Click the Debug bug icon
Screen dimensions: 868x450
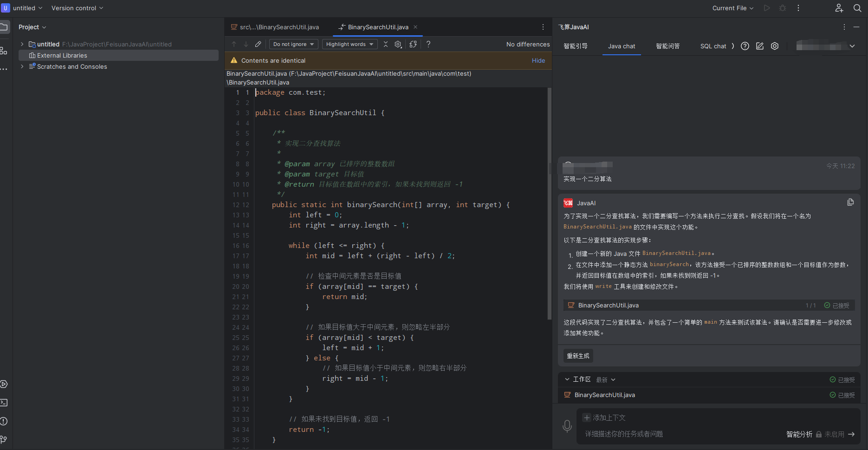click(x=783, y=8)
